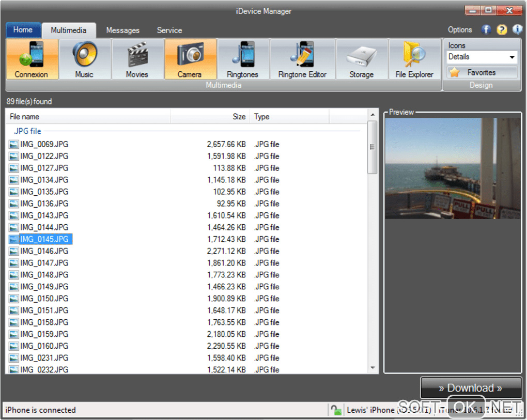The image size is (527, 420).
Task: Select file IMG_0122.JPG
Action: [44, 156]
